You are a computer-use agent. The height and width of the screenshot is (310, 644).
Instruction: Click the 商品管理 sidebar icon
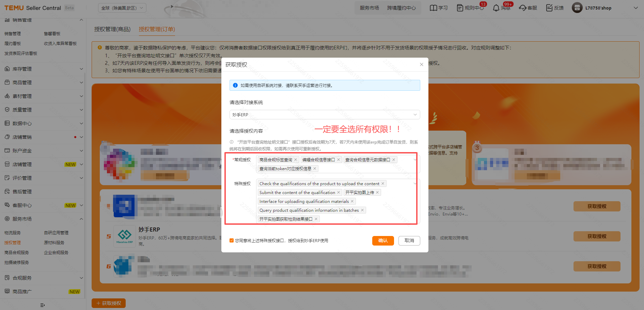pos(7,83)
